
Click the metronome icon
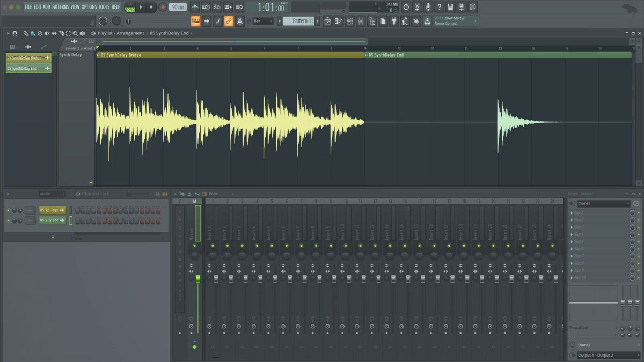194,7
